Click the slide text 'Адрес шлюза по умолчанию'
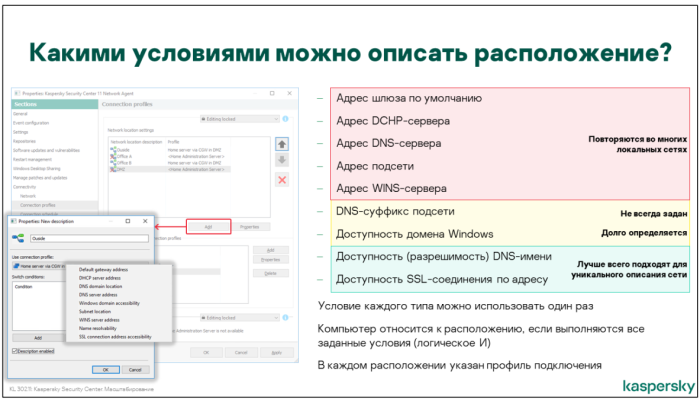This screenshot has height=403, width=700. [409, 98]
